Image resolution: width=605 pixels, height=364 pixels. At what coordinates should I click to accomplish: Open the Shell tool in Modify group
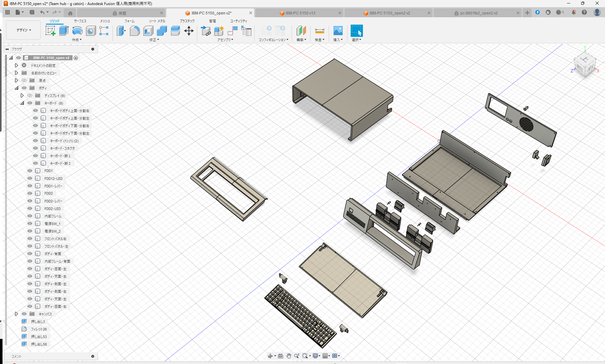(x=148, y=31)
